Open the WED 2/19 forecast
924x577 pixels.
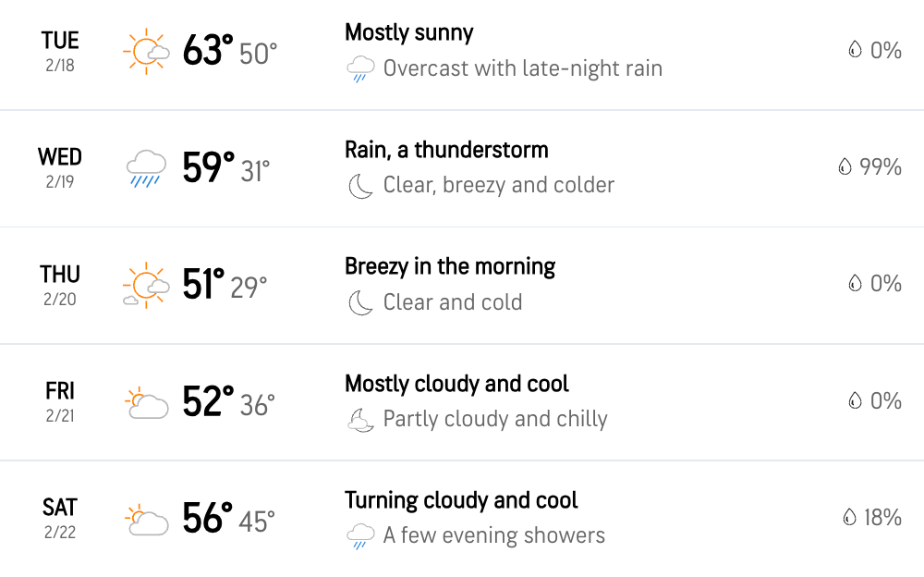(x=462, y=168)
